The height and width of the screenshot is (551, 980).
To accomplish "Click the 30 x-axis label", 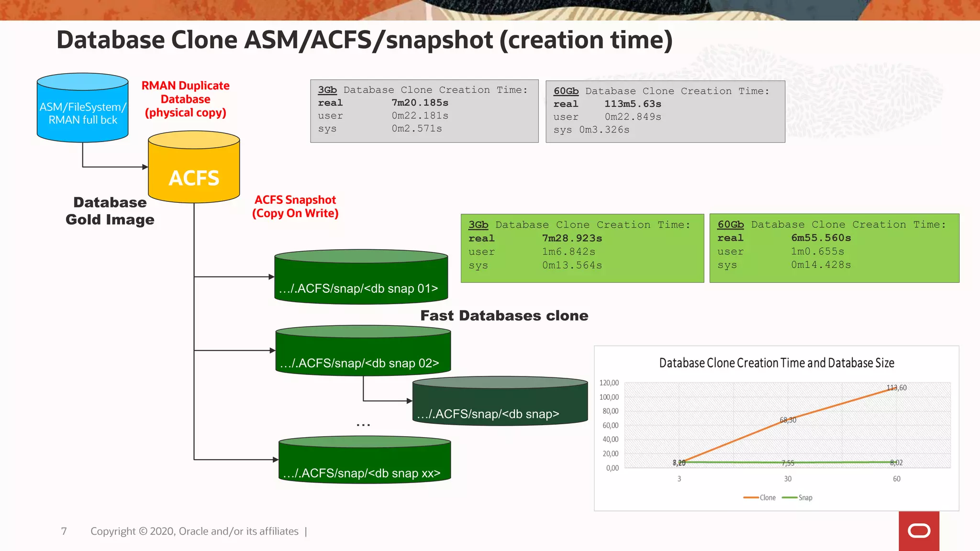I will pos(788,479).
